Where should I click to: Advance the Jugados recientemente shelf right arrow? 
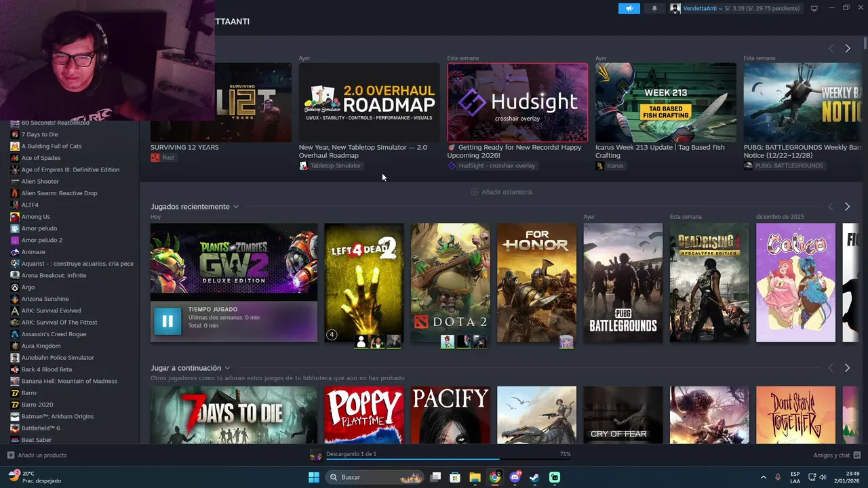pos(847,207)
